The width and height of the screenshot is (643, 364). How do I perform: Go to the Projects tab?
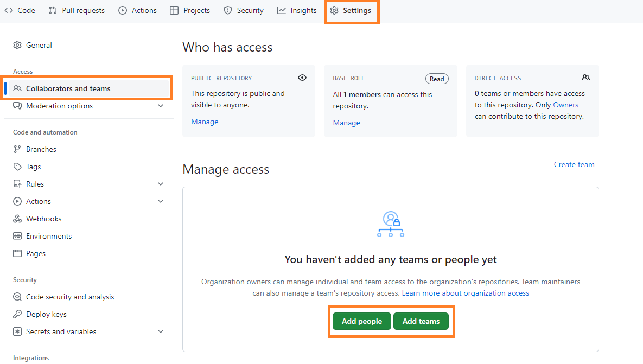point(190,10)
